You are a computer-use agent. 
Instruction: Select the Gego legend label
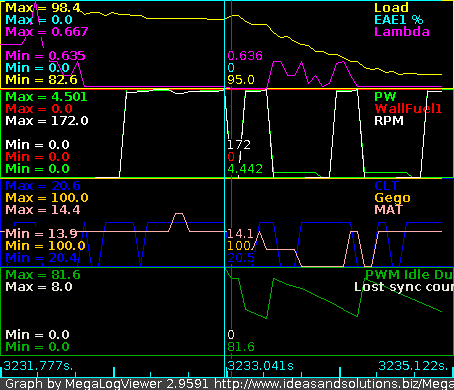(x=392, y=198)
